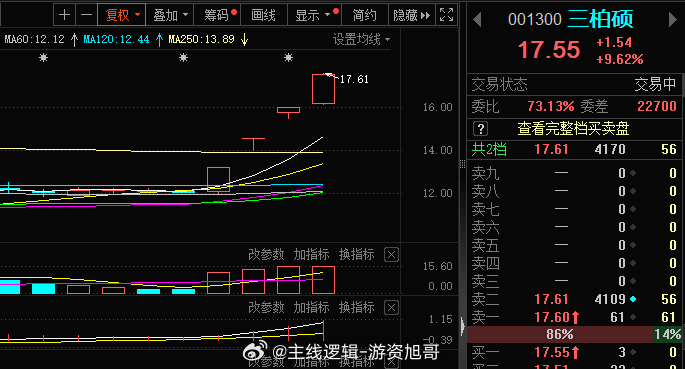Open the 叠加 dropdown
Viewport: 685px width, 369px height.
click(x=170, y=15)
